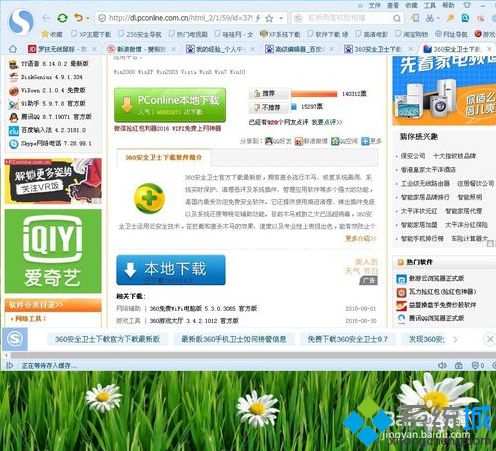The image size is (496, 451).
Task: Switch to the 我的经验_个人中 tab
Action: 216,49
